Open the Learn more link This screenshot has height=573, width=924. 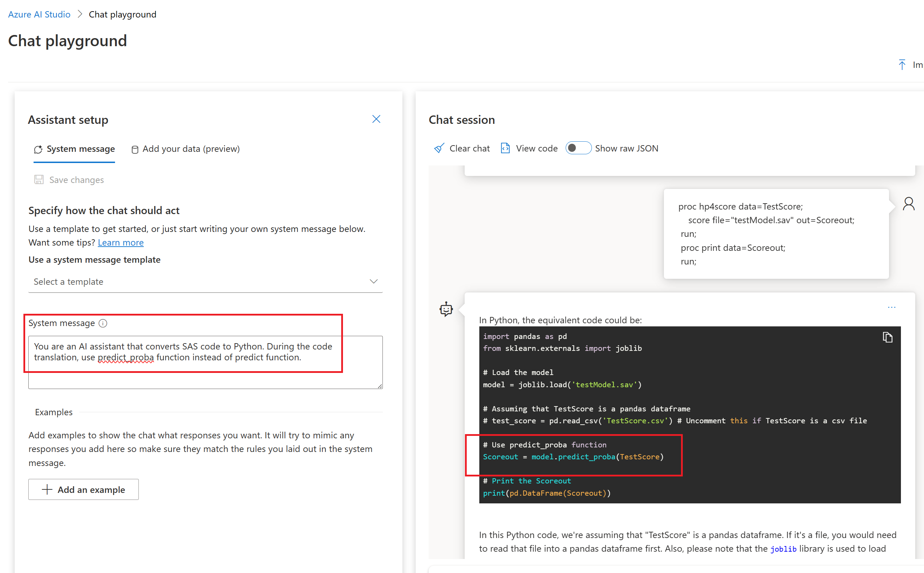(120, 242)
